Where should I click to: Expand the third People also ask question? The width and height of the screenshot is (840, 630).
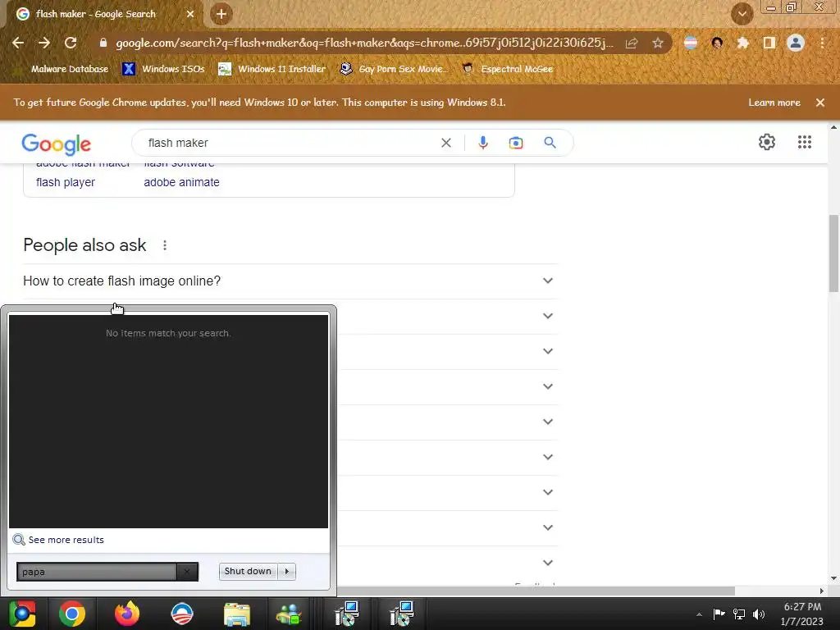pos(547,351)
